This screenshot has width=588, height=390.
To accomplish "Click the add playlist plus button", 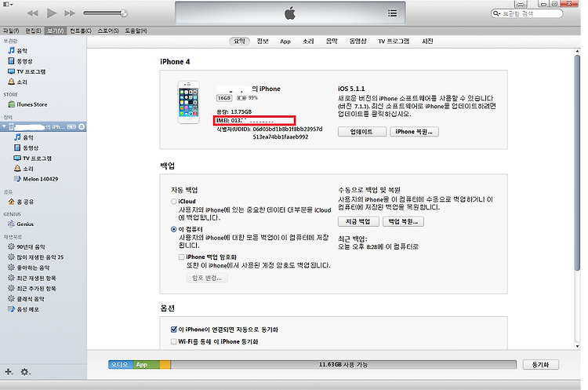I will tap(9, 372).
